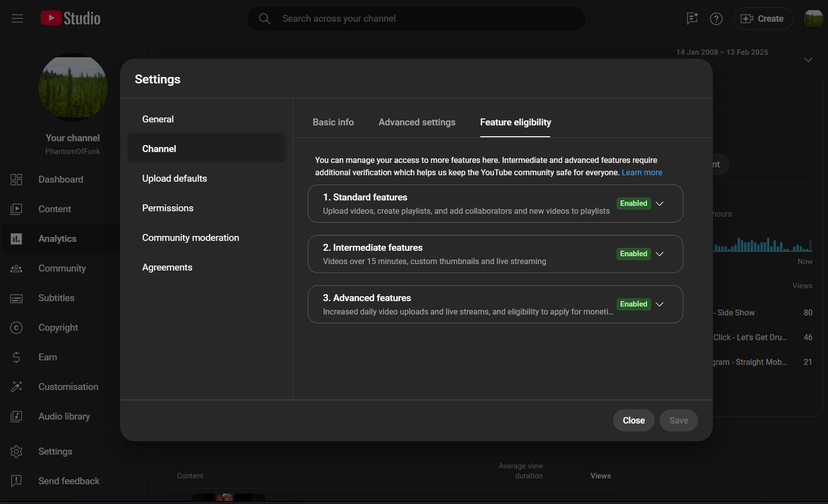Click the Close button in Settings dialog

(634, 421)
